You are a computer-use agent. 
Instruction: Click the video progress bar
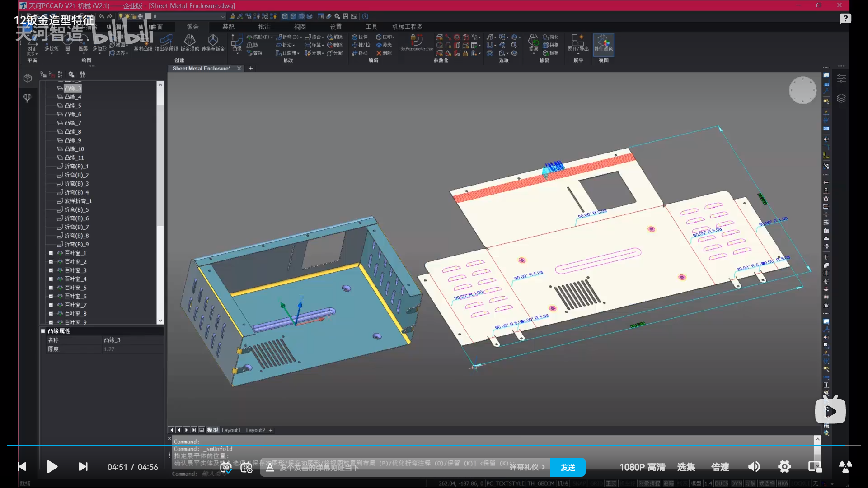pos(434,446)
